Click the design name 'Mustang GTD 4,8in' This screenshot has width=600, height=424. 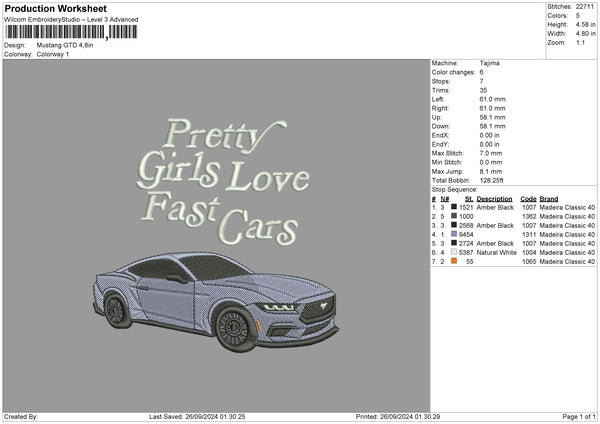point(65,45)
